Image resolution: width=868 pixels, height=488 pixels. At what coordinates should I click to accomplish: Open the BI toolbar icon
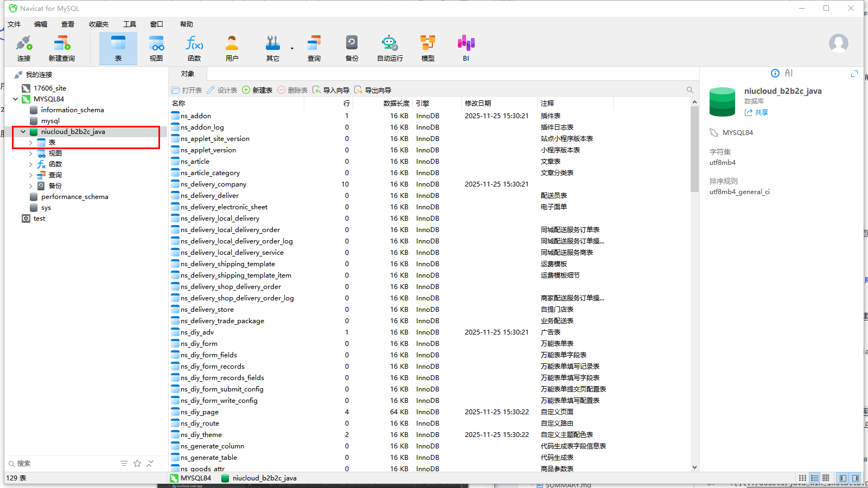465,48
